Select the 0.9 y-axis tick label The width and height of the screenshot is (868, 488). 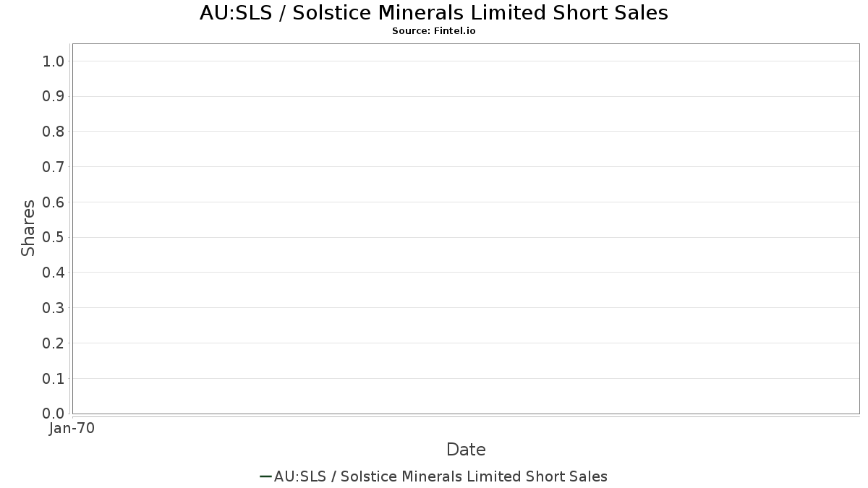pyautogui.click(x=54, y=96)
